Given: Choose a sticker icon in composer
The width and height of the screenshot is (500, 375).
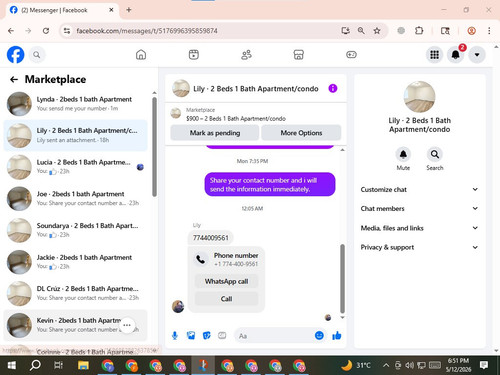Looking at the screenshot, I should pos(207,335).
